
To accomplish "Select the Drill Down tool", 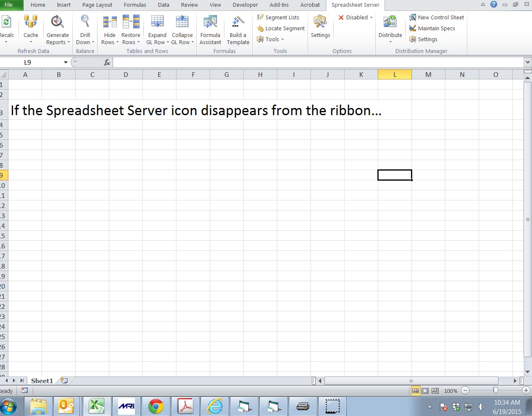I will click(85, 29).
